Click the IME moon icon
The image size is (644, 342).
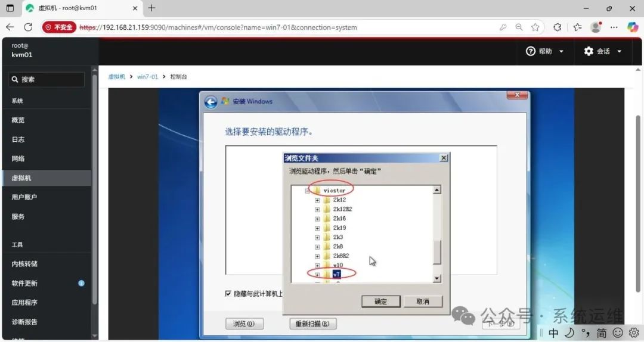coord(569,332)
